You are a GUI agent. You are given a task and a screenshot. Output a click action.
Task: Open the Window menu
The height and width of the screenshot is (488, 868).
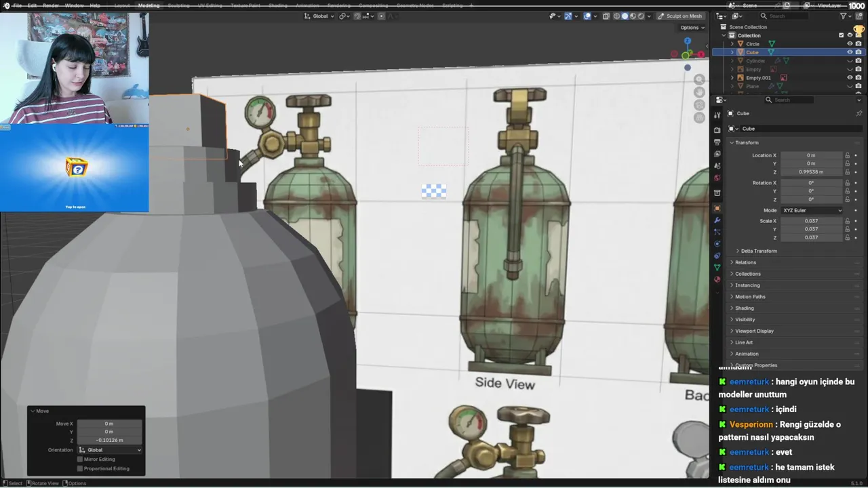[x=75, y=5]
